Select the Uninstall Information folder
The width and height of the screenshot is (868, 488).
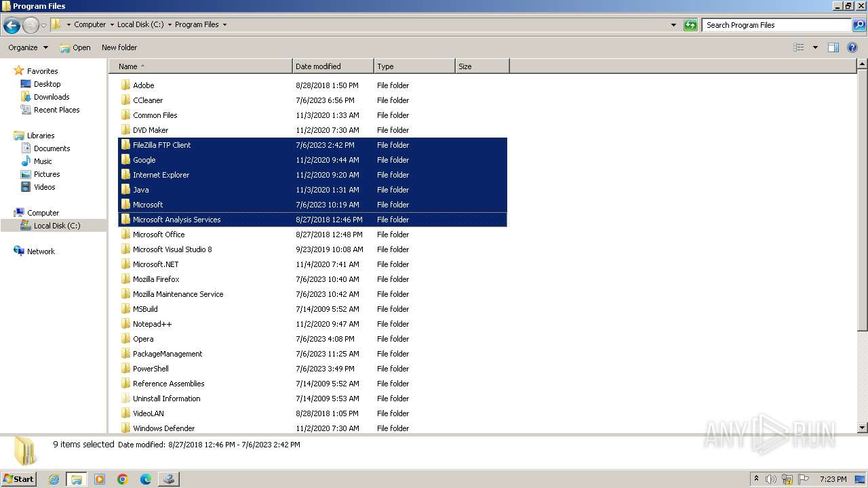(x=167, y=399)
